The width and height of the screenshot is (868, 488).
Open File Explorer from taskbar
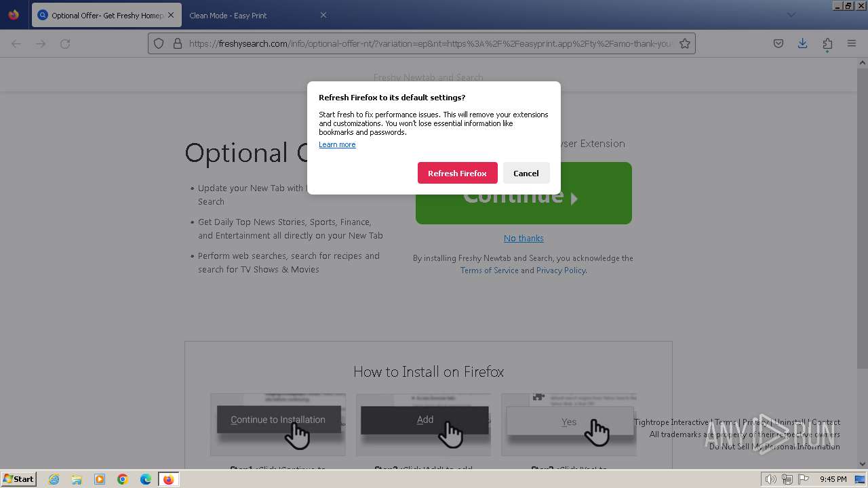(77, 479)
